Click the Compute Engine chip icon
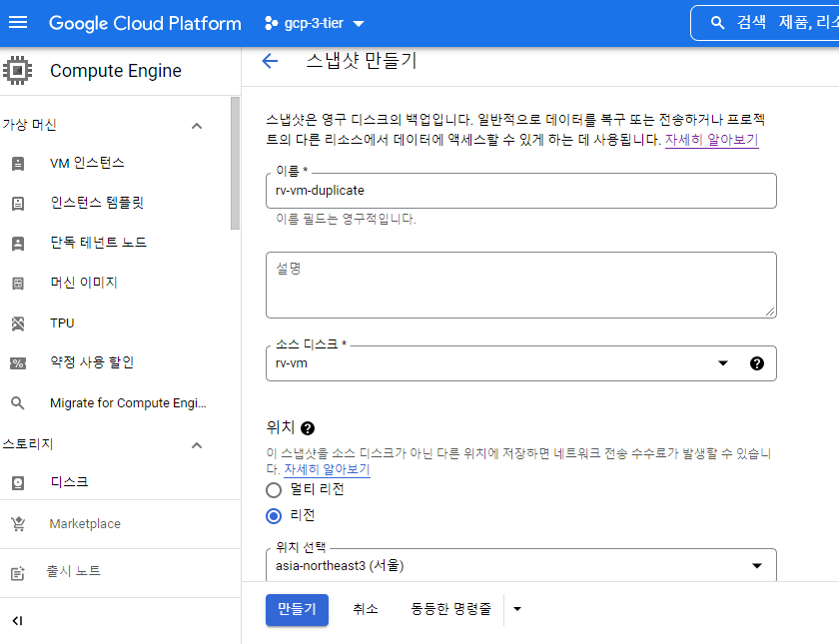 point(17,70)
